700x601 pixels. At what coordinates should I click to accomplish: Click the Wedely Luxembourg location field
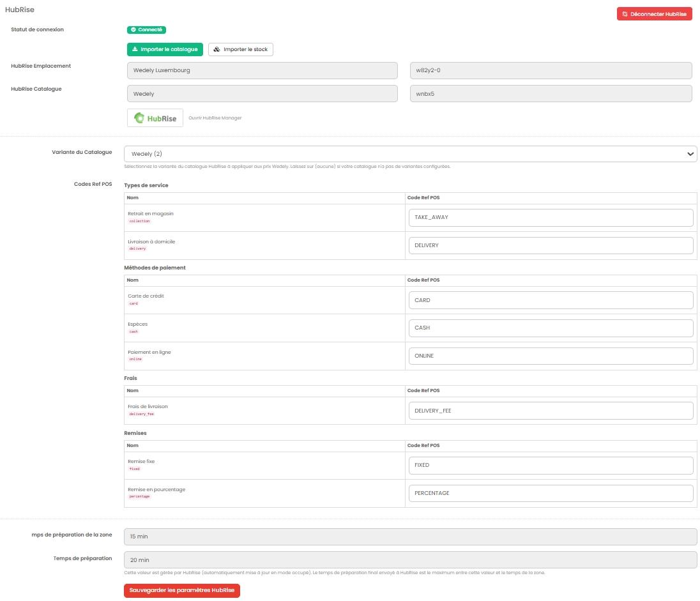pyautogui.click(x=262, y=70)
